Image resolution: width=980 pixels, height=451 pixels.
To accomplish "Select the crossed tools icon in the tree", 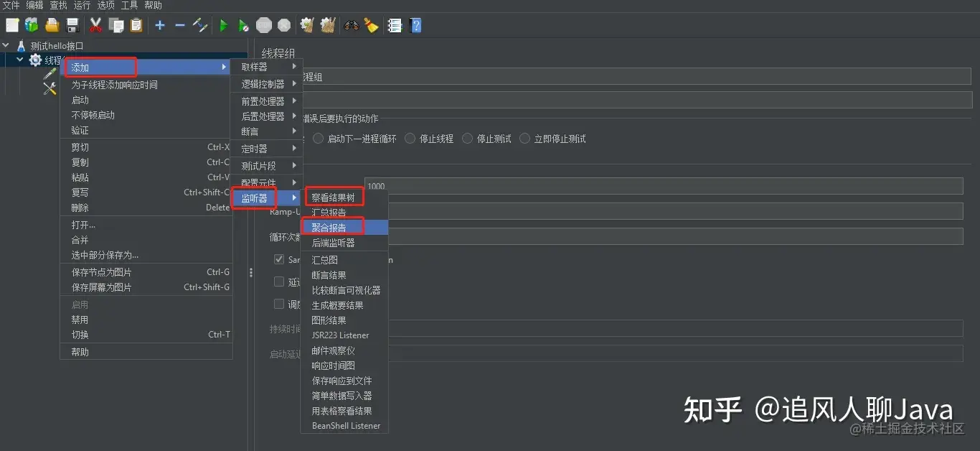I will (50, 88).
